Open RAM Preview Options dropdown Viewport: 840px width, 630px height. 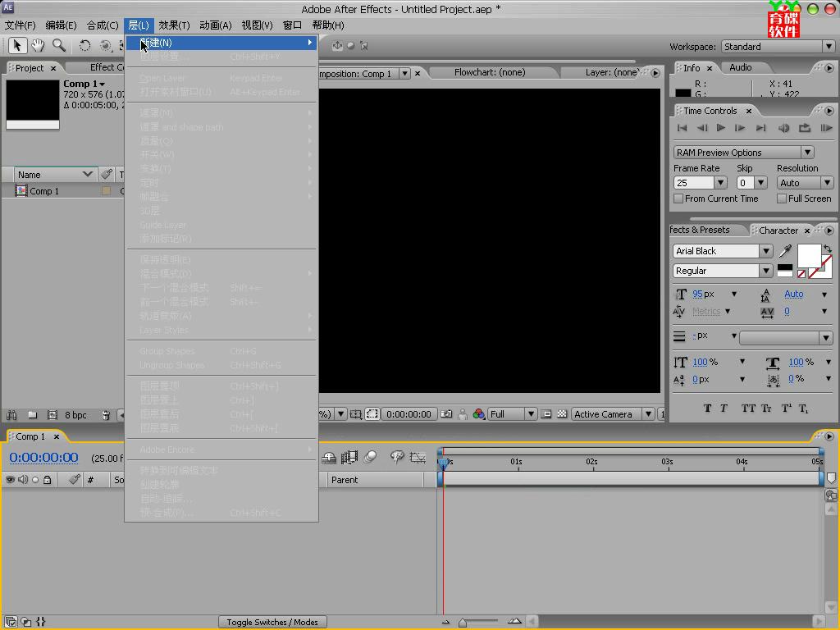[743, 153]
